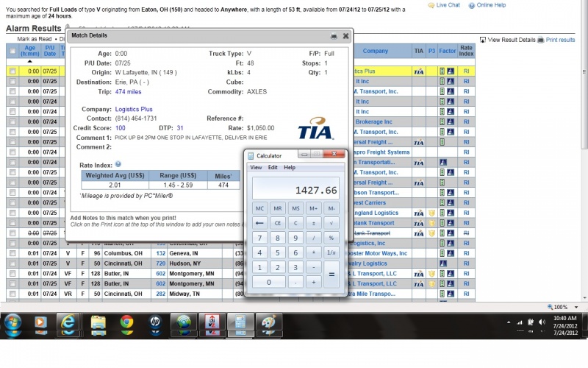
Task: Click P3 shield icon in England Logistics row
Action: 431,213
